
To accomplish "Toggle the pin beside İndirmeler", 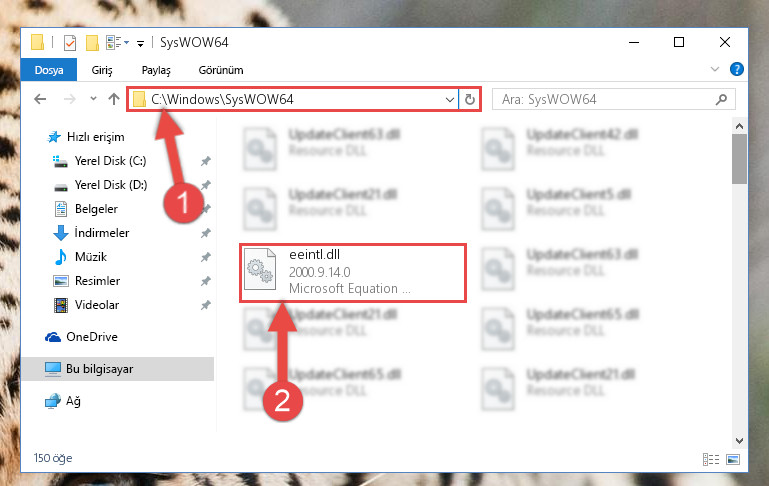I will pyautogui.click(x=205, y=233).
